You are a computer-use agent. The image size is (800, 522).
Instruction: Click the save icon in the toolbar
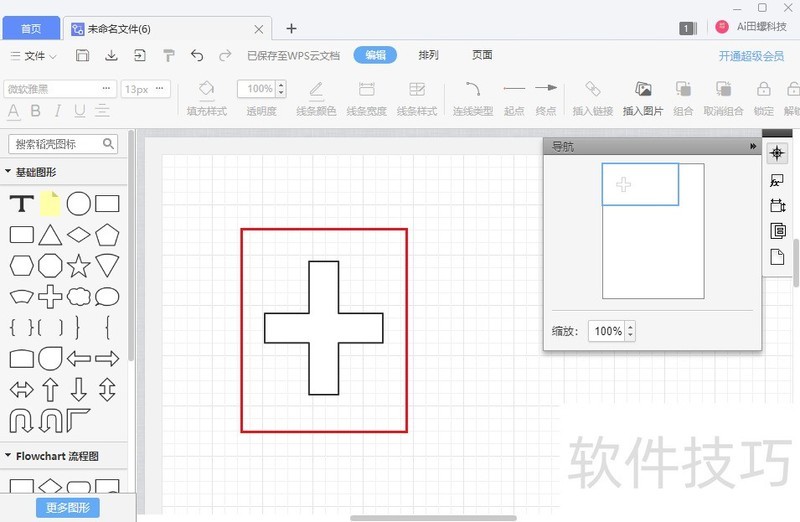(x=83, y=56)
